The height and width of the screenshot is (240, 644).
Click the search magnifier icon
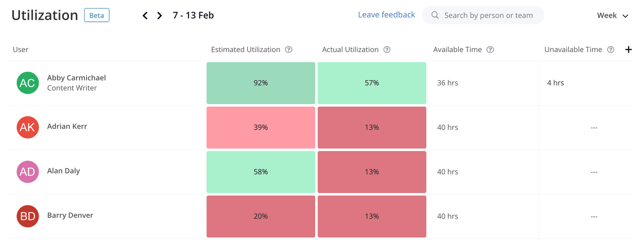[x=435, y=15]
